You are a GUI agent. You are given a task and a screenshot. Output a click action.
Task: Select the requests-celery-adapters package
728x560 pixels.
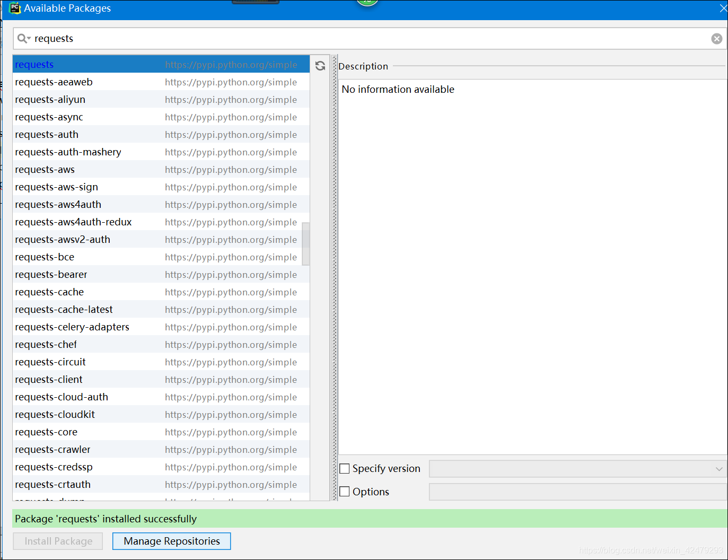pyautogui.click(x=161, y=327)
